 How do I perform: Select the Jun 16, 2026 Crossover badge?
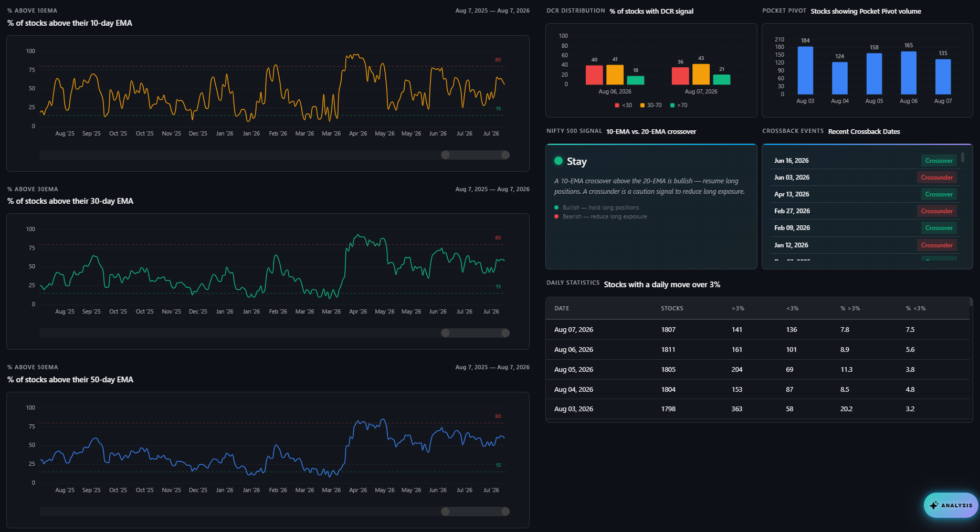939,161
